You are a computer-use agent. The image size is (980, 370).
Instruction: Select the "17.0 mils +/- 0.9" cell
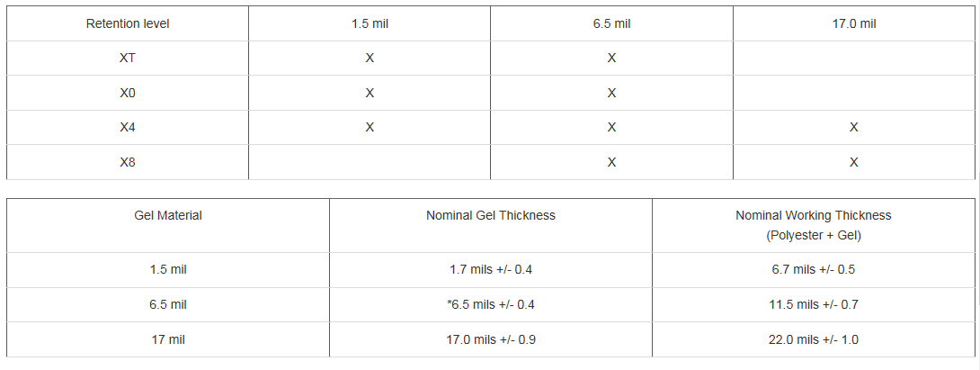pos(491,339)
